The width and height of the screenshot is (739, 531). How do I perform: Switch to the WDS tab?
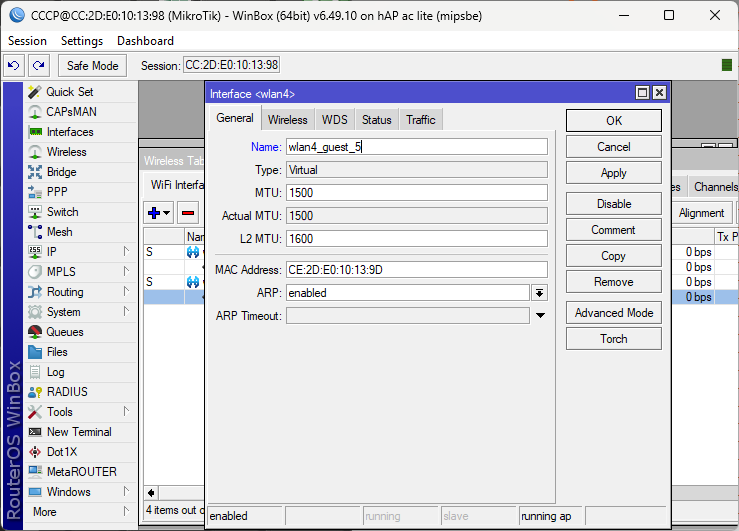point(334,120)
